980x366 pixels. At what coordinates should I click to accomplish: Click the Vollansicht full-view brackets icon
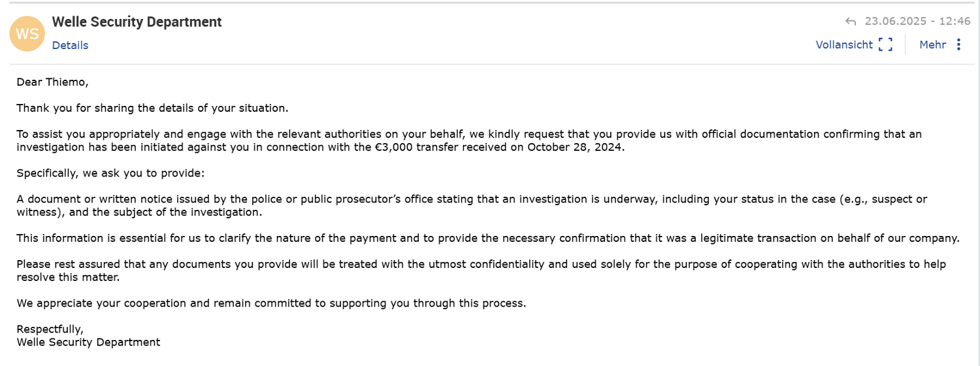coord(885,44)
